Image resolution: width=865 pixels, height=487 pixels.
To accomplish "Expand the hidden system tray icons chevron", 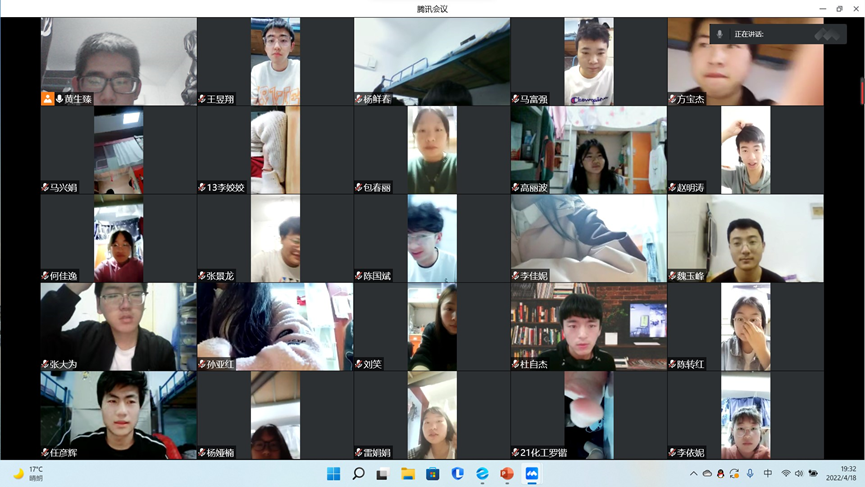I will click(x=694, y=473).
